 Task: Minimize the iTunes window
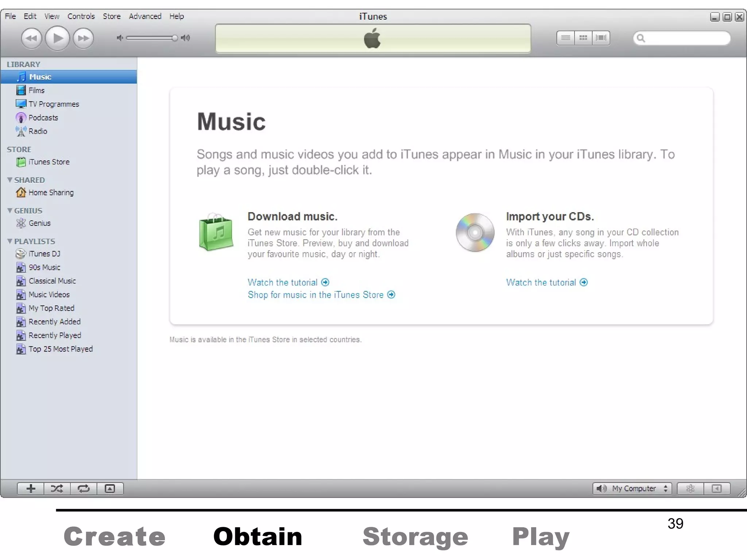715,17
